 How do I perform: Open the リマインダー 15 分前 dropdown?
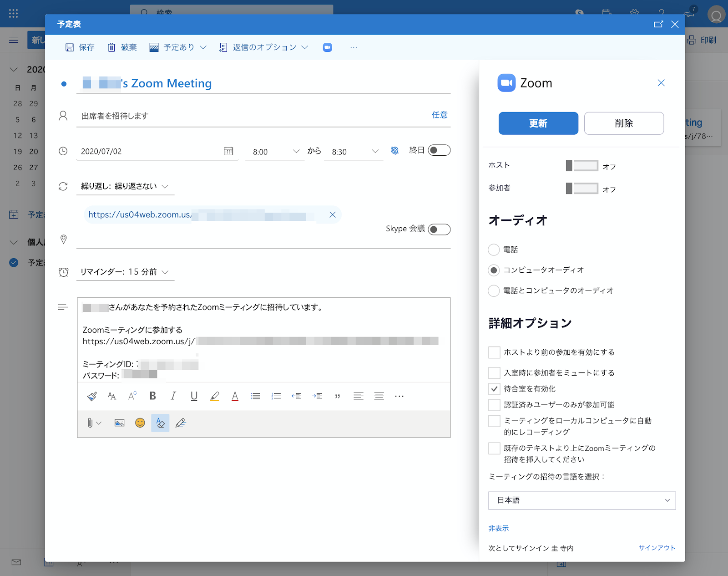[x=125, y=272]
